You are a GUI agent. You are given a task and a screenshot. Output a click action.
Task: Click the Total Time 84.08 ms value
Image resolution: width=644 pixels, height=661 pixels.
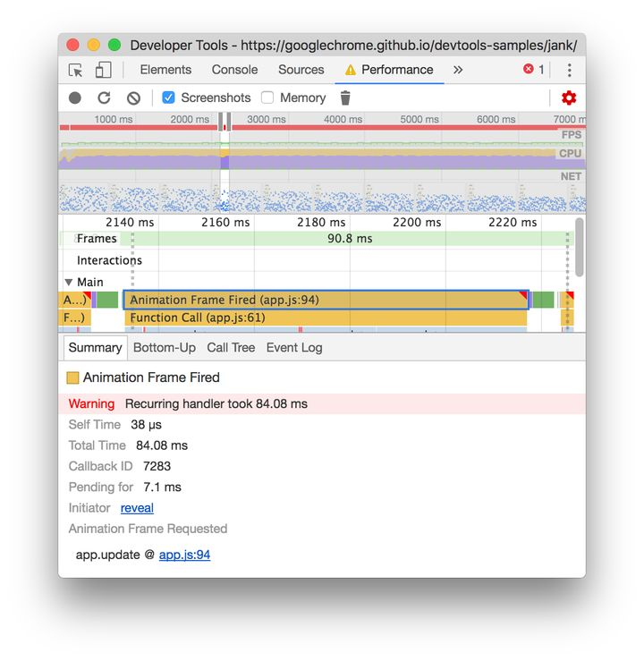click(162, 445)
